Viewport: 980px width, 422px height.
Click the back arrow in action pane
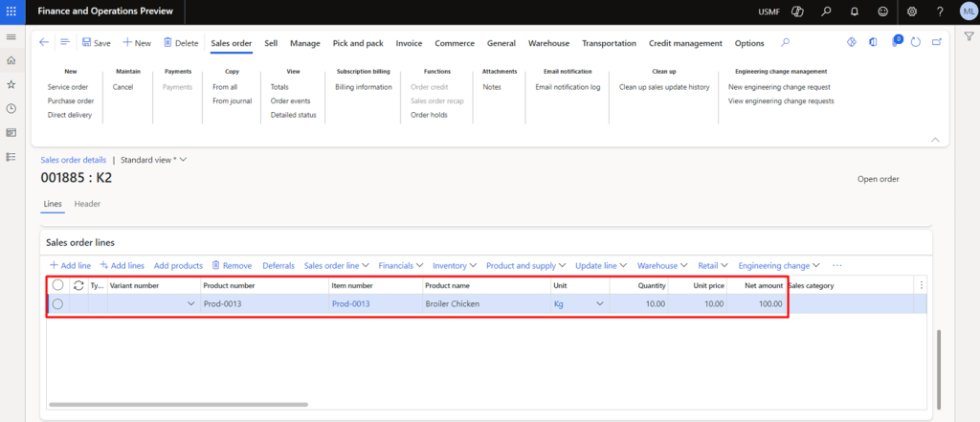click(x=44, y=43)
